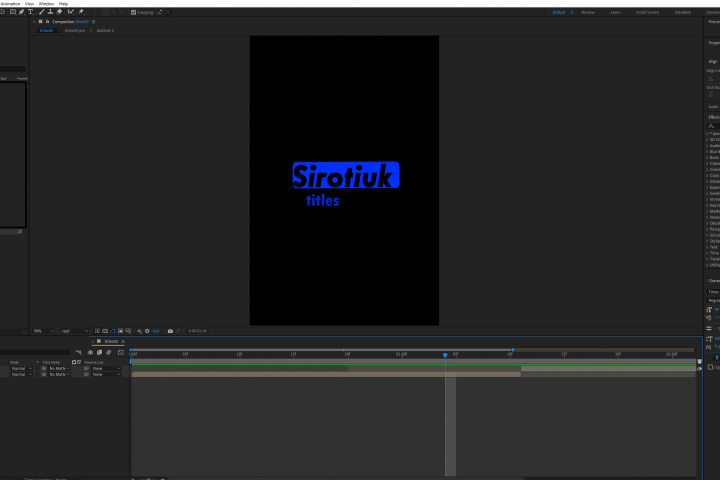Image resolution: width=720 pixels, height=480 pixels.
Task: Click the Align panel header
Action: [713, 62]
